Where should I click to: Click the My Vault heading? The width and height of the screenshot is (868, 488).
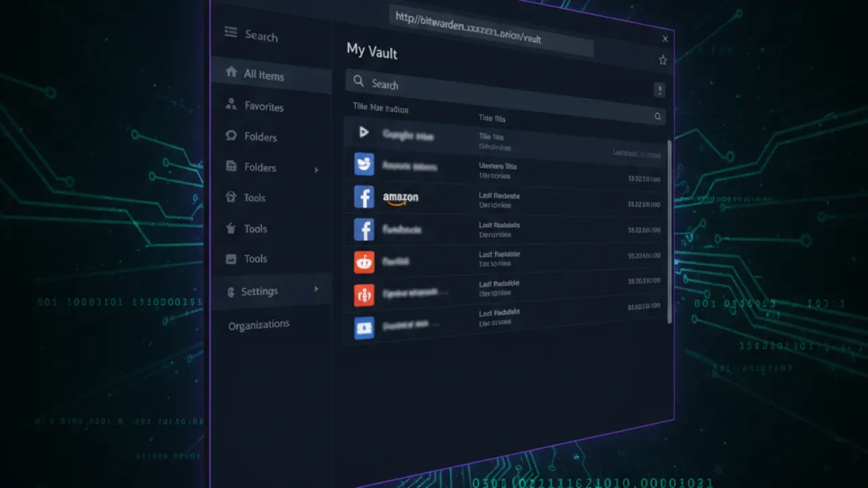click(372, 51)
